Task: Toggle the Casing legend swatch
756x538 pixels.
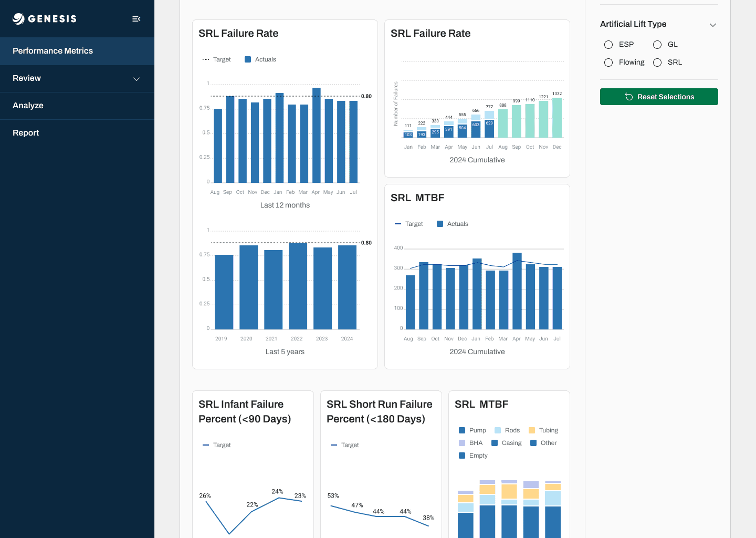Action: 495,443
